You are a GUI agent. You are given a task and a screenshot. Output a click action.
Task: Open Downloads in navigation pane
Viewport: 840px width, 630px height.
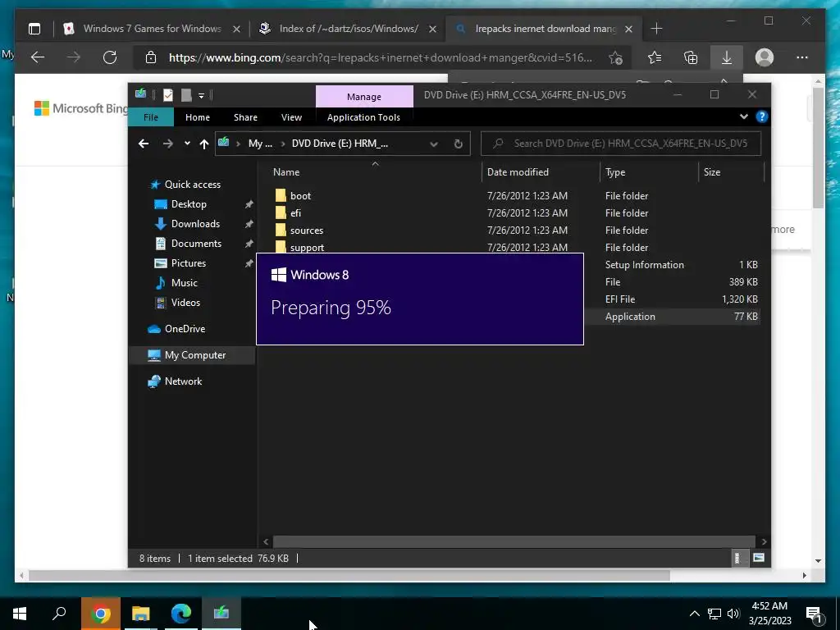click(x=195, y=224)
